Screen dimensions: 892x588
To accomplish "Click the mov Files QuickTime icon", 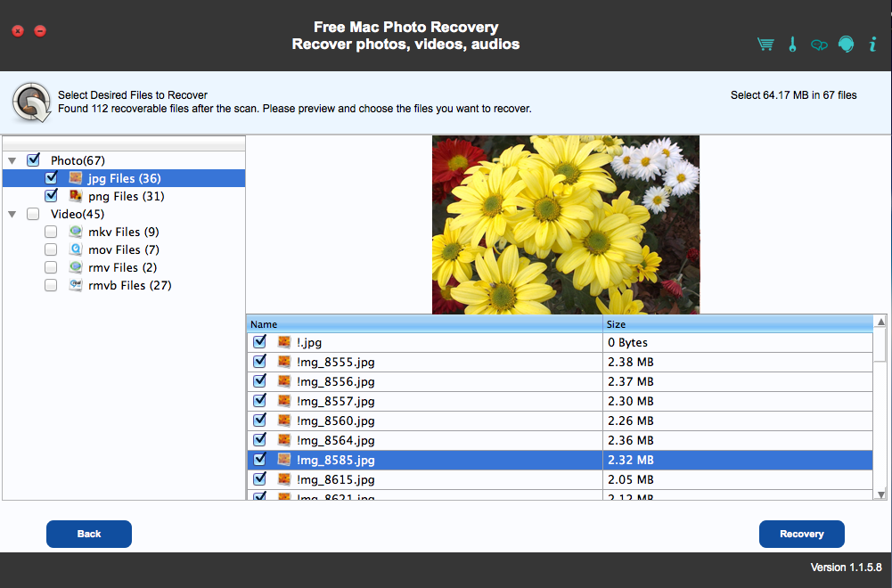I will [76, 249].
